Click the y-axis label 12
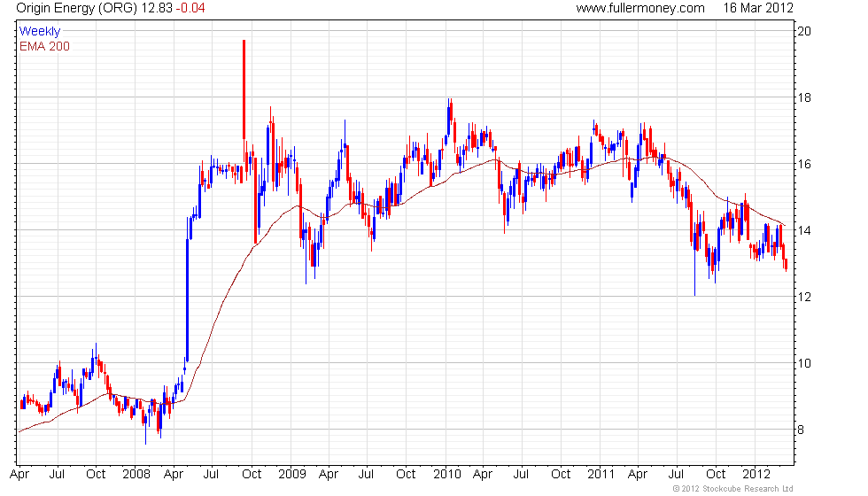The width and height of the screenshot is (868, 496). click(804, 297)
